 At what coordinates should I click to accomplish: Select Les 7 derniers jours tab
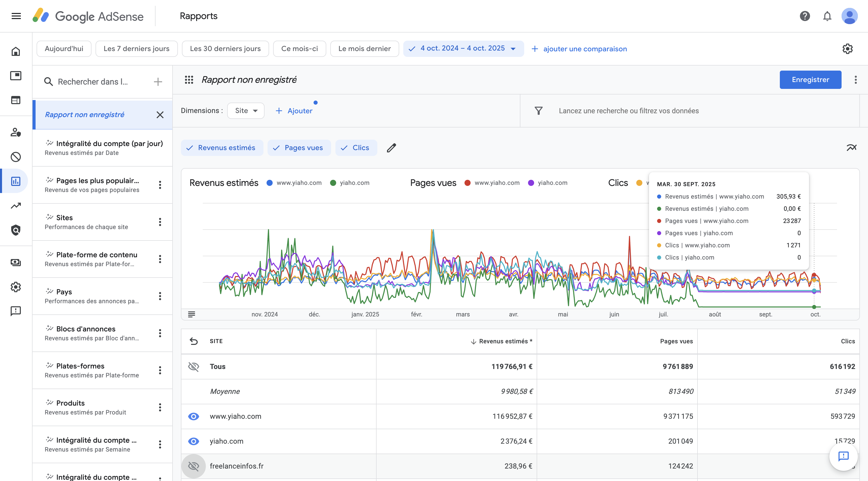click(136, 49)
